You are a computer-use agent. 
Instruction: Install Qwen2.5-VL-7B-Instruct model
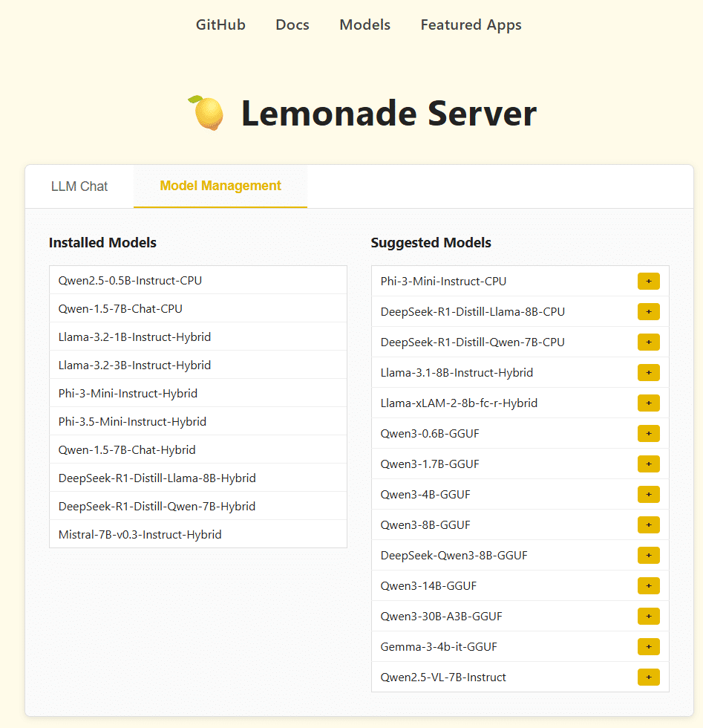(x=648, y=677)
